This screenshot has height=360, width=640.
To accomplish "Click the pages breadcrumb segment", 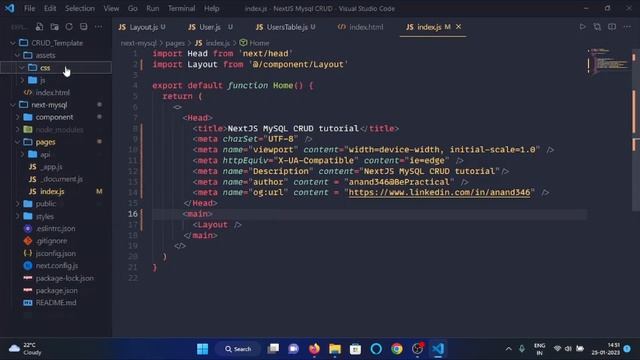I will [x=175, y=43].
